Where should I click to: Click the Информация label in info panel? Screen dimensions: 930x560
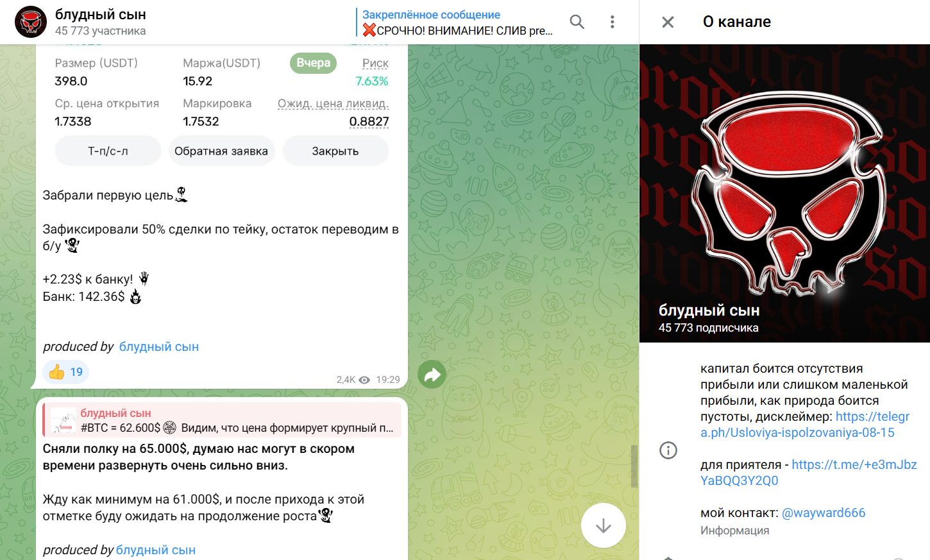[734, 530]
